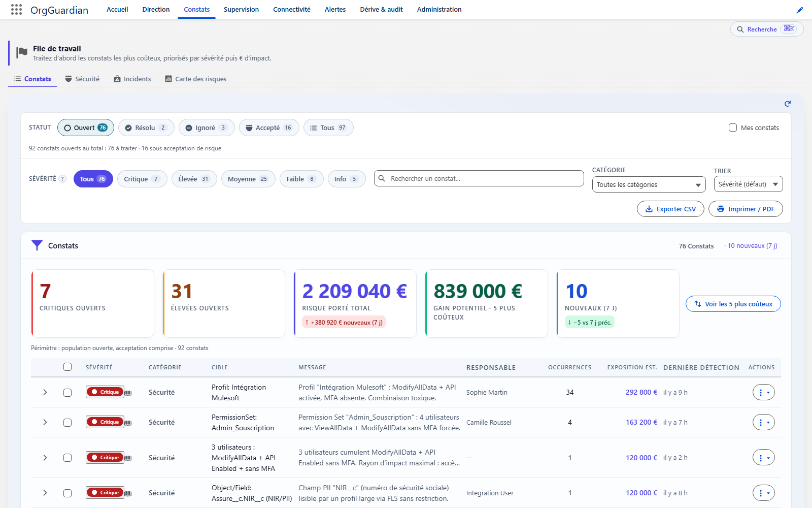The image size is (812, 508).
Task: Open the Supervision menu
Action: 241,9
